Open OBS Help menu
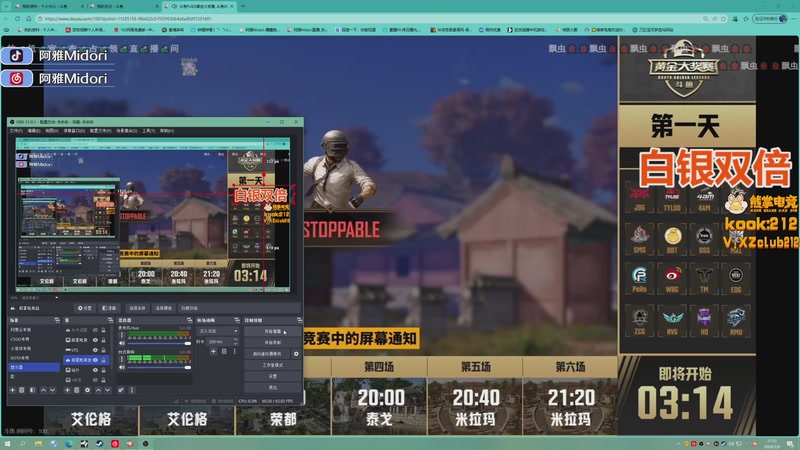Image resolution: width=800 pixels, height=450 pixels. [166, 131]
